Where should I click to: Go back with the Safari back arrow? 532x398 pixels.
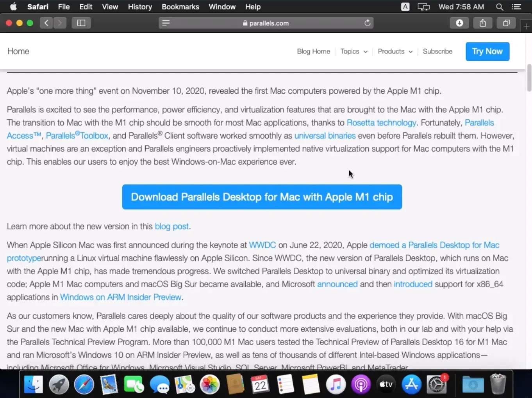pos(46,23)
